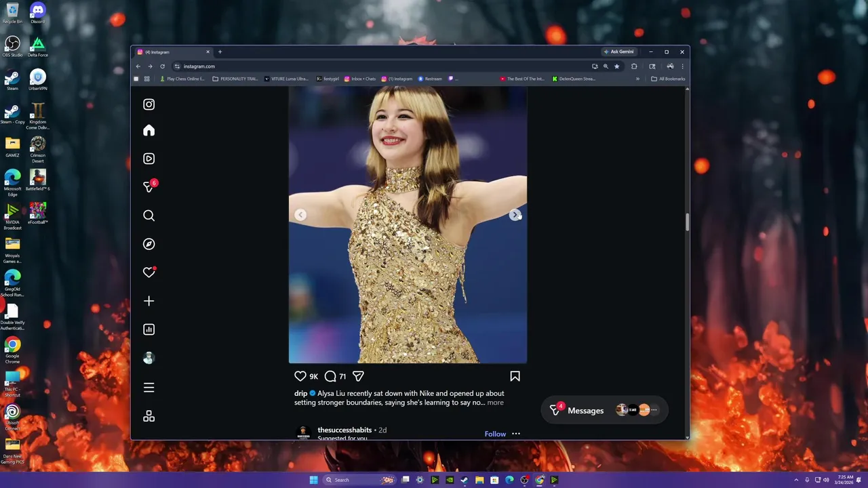Show hidden system tray icons
Screen dimensions: 868x488
click(797, 480)
